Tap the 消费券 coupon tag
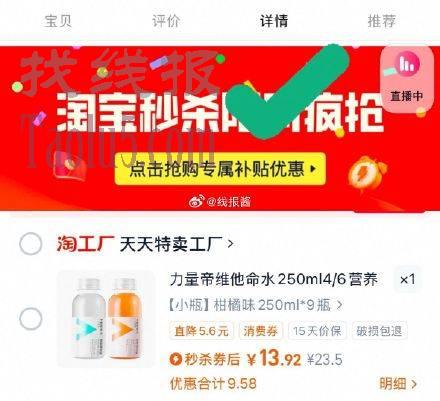The width and height of the screenshot is (440, 401). (261, 331)
